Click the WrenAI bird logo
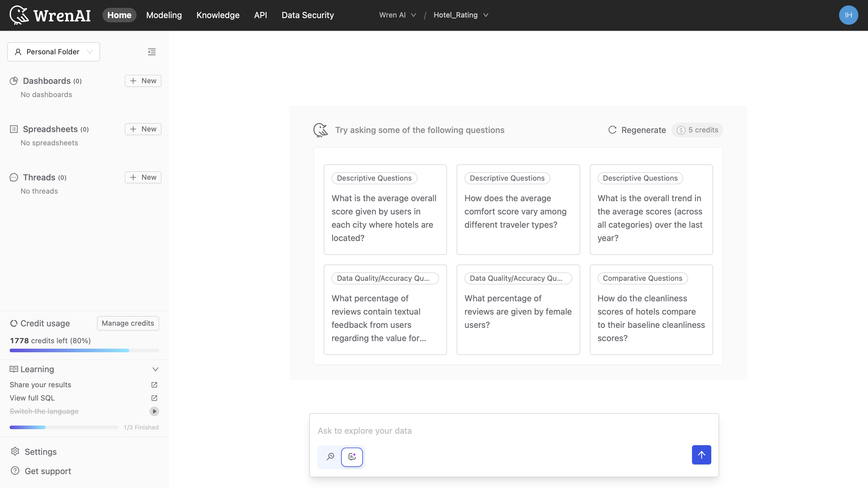 point(19,15)
